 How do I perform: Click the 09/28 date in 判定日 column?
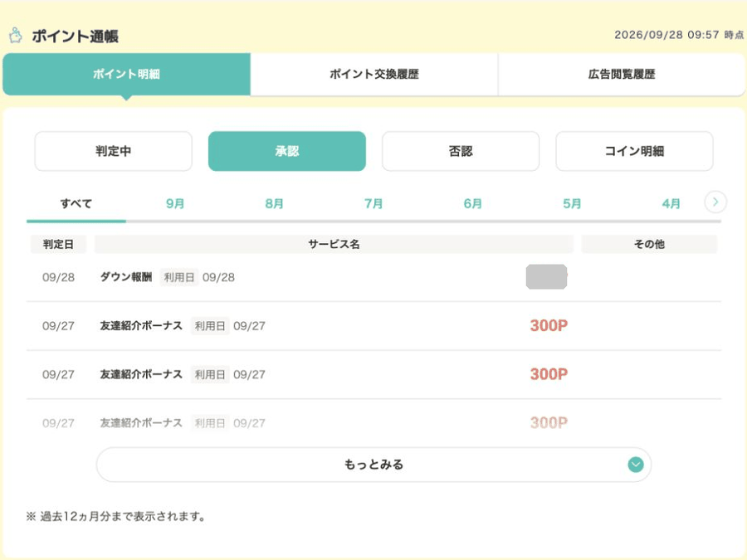pyautogui.click(x=58, y=277)
